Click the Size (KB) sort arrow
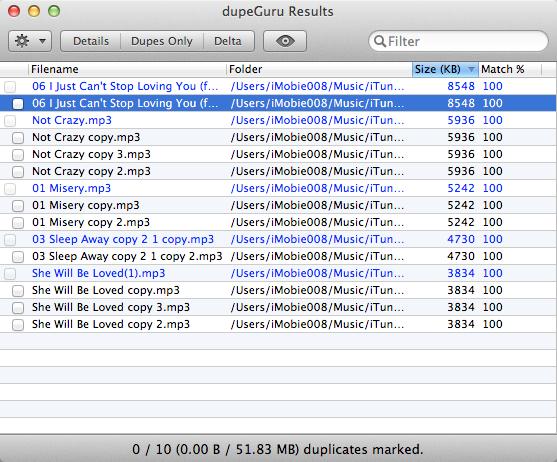The image size is (557, 462). click(x=471, y=69)
